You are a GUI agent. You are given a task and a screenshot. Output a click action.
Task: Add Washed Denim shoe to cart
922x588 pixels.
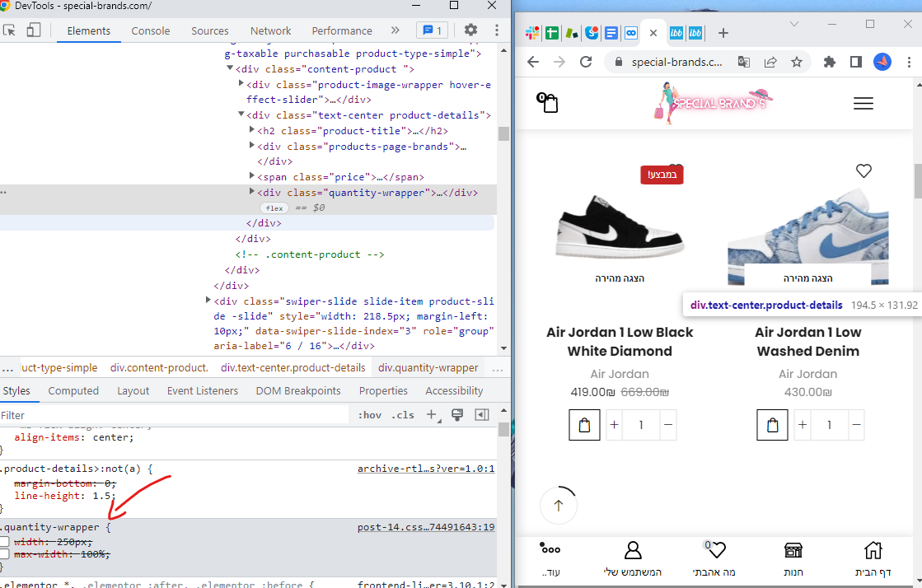coord(773,425)
